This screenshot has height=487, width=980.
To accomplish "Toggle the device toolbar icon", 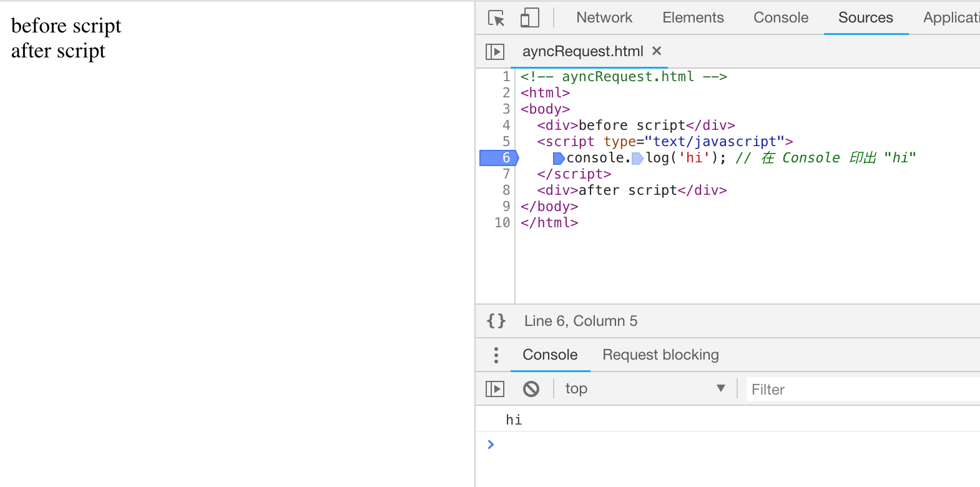I will (x=529, y=18).
